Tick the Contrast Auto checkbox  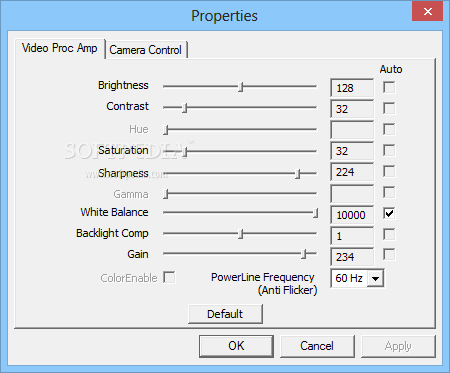point(389,108)
